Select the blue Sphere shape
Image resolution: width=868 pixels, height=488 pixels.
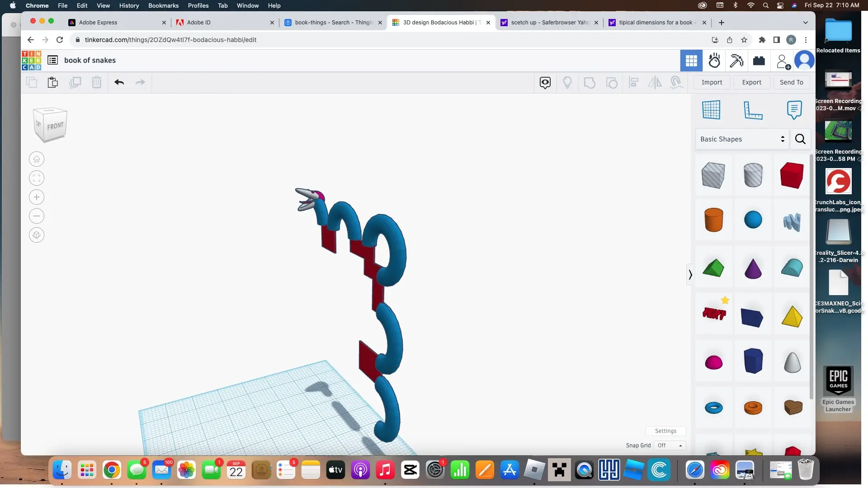tap(753, 220)
